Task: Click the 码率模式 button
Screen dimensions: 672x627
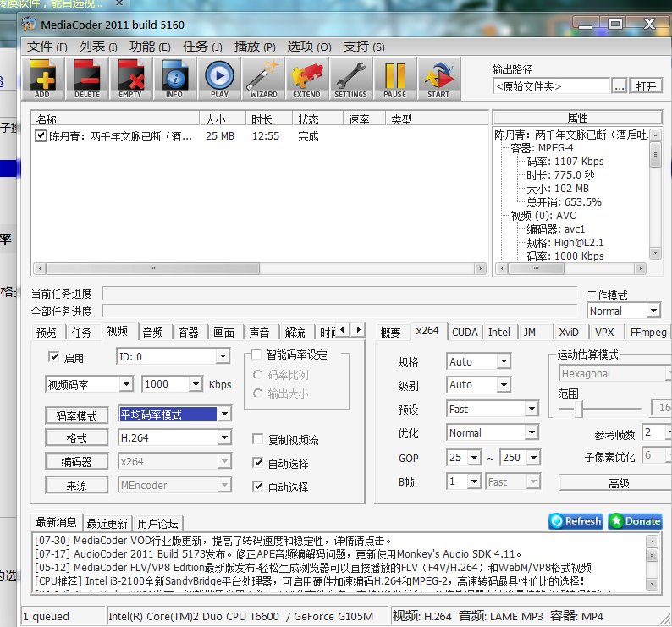Action: [x=77, y=415]
